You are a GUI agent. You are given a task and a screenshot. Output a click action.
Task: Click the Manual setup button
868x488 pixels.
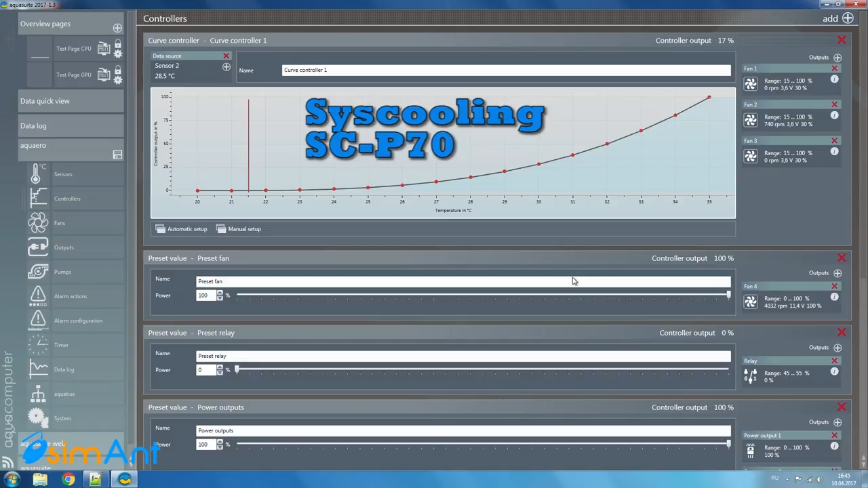click(x=239, y=229)
